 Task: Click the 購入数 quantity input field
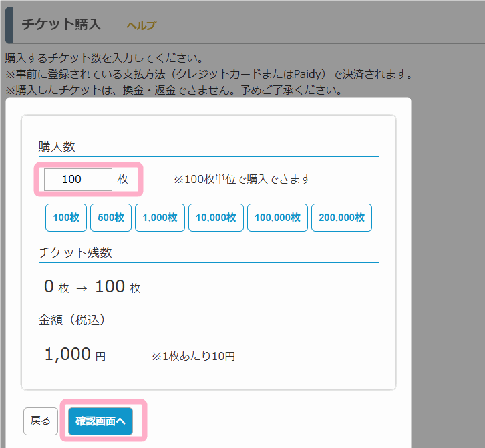click(x=78, y=180)
